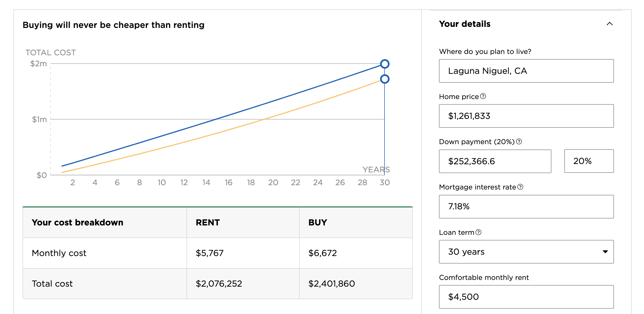Viewport: 644px width, 314px height.
Task: Click the Down payment amount field
Action: coord(495,161)
